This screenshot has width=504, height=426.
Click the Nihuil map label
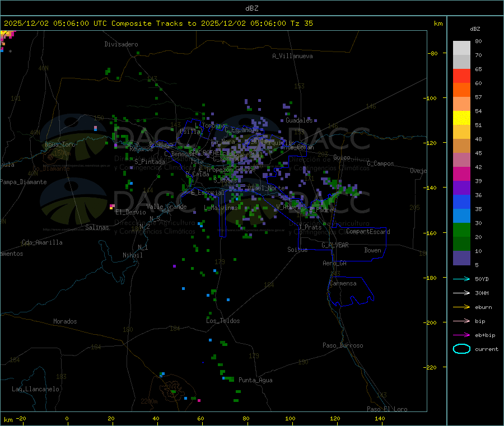[x=133, y=255]
